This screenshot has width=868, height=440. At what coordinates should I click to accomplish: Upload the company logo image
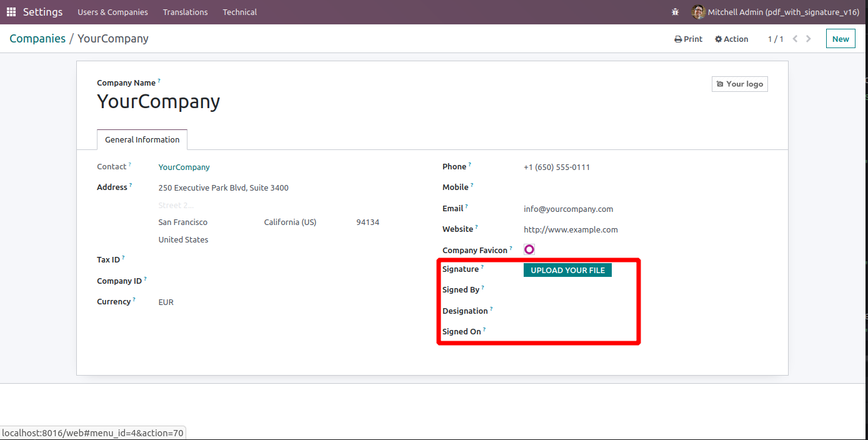740,84
